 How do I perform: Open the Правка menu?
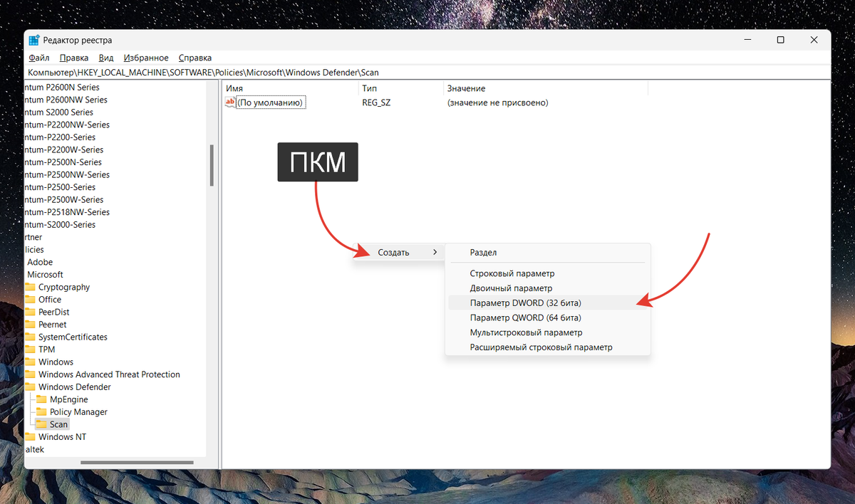point(74,58)
